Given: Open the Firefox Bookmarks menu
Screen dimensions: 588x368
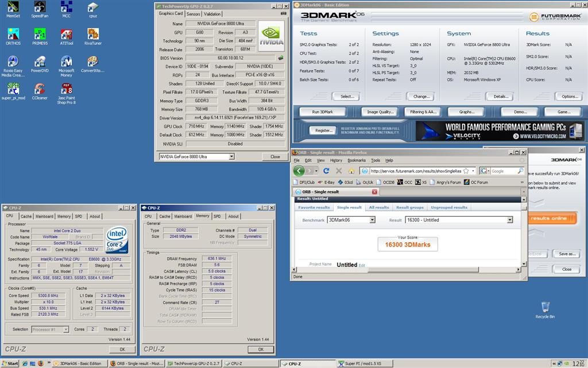Looking at the screenshot, I should 356,160.
